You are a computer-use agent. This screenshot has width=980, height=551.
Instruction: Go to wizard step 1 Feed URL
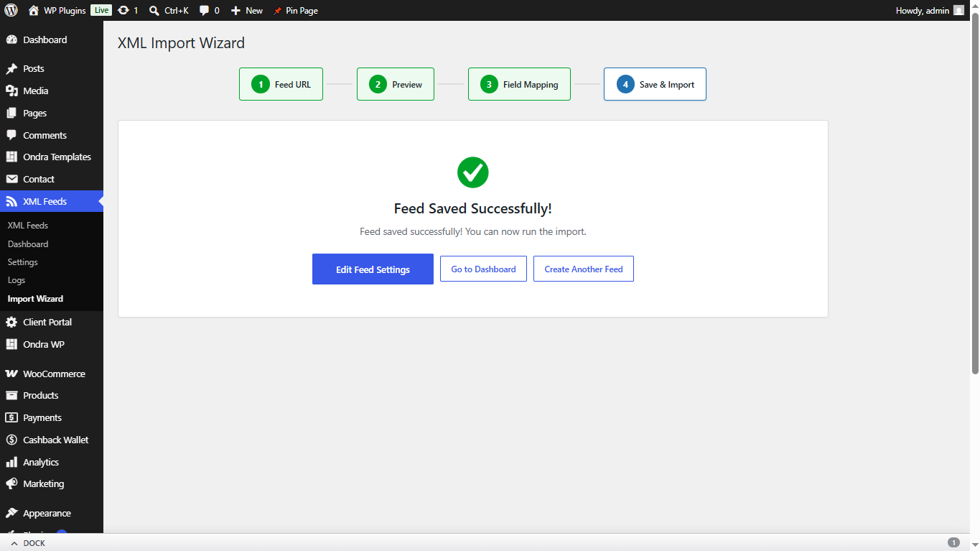(281, 84)
